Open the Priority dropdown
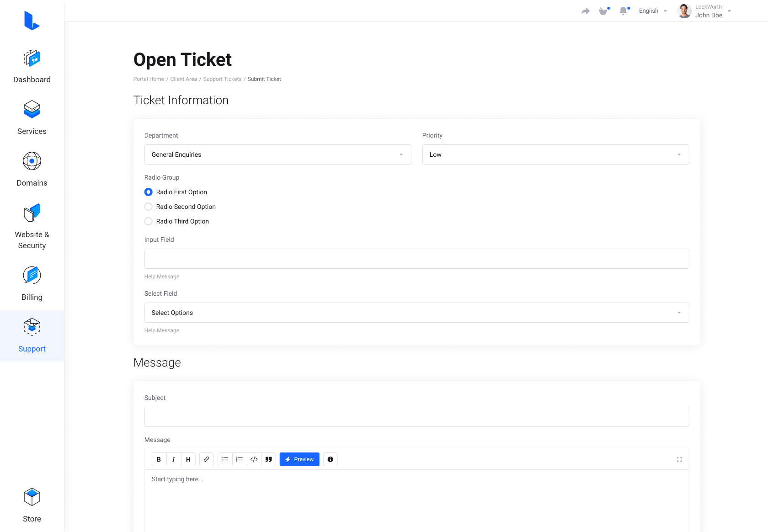The image size is (768, 532). (555, 154)
